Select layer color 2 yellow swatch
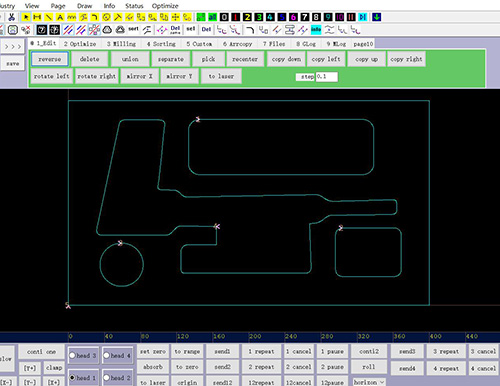This screenshot has width=500, height=386. [247, 17]
